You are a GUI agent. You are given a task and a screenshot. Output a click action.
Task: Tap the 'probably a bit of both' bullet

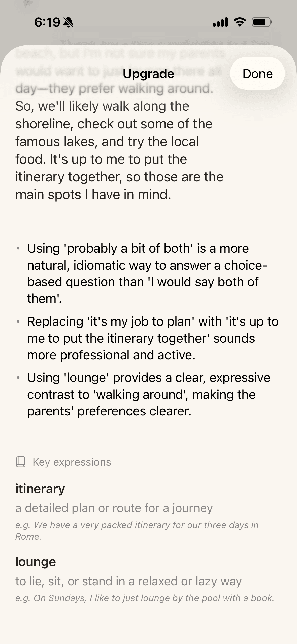147,273
